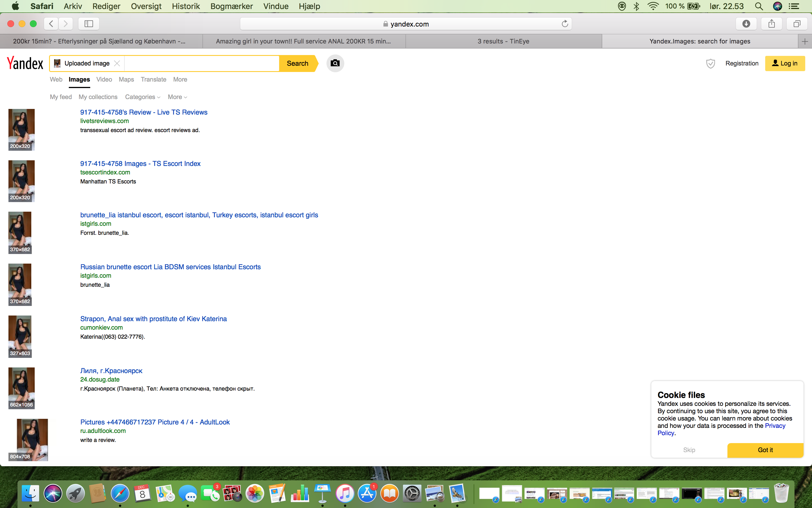812x508 pixels.
Task: Open the 662×1056 result thumbnail
Action: click(x=21, y=388)
